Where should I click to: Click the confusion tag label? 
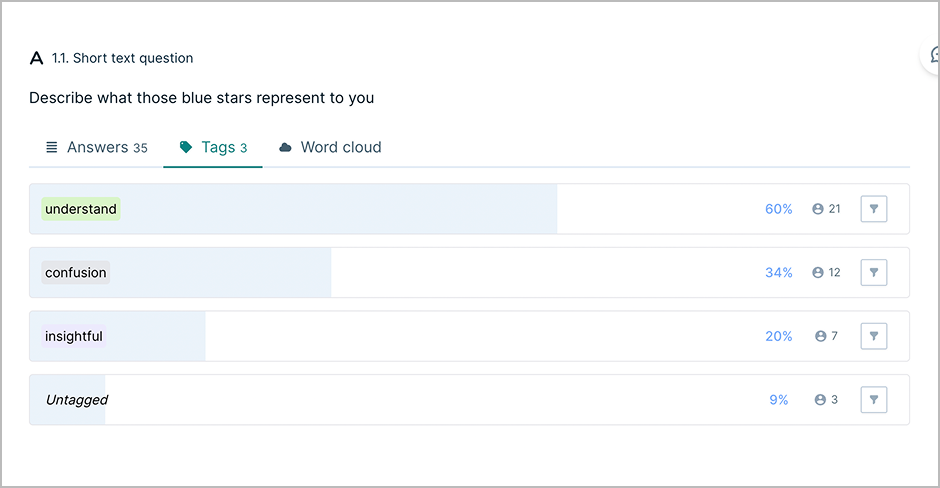76,272
